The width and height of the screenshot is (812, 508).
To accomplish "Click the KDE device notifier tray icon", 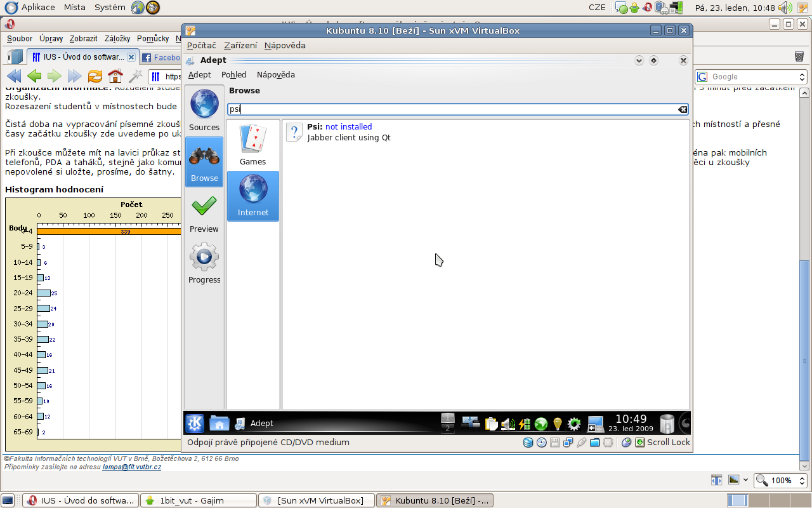I will (470, 423).
